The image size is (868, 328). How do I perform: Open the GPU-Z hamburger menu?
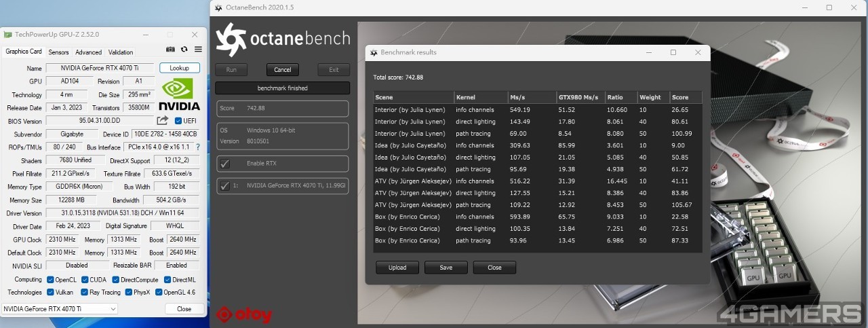(x=198, y=50)
